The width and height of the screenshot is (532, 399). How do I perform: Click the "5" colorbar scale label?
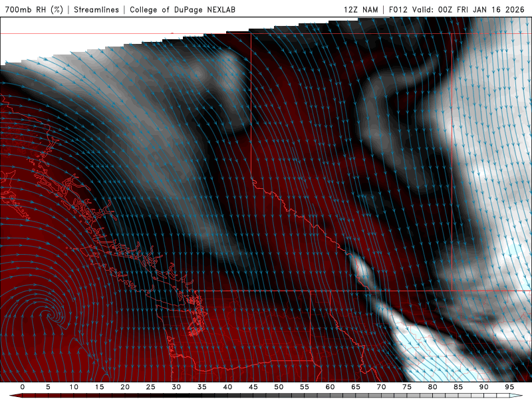pos(48,387)
